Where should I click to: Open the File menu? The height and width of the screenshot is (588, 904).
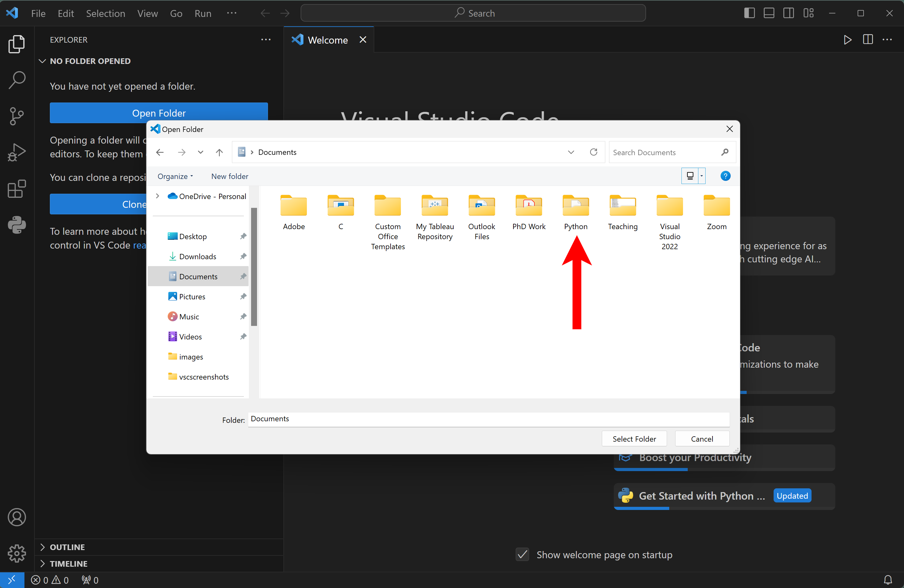pyautogui.click(x=38, y=13)
